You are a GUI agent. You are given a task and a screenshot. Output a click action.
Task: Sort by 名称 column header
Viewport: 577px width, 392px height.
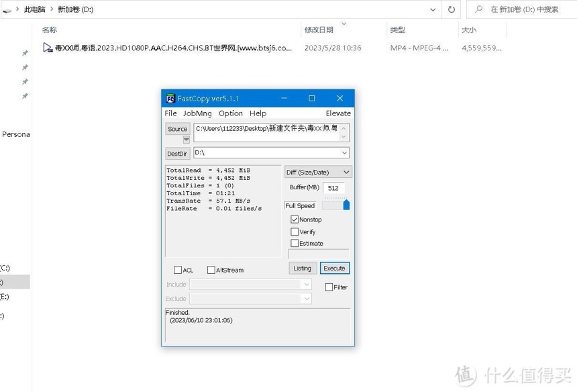(x=50, y=30)
